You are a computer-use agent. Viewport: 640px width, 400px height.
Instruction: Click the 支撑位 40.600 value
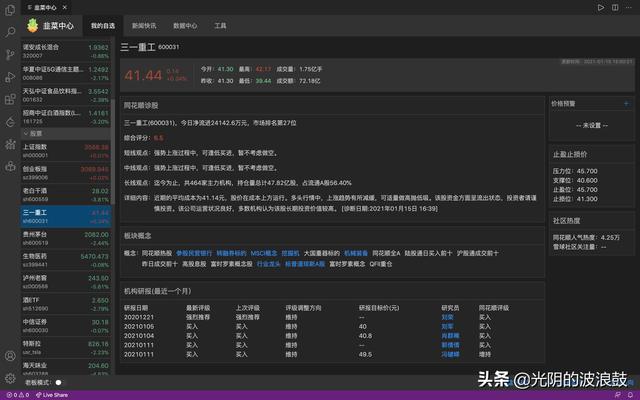587,180
